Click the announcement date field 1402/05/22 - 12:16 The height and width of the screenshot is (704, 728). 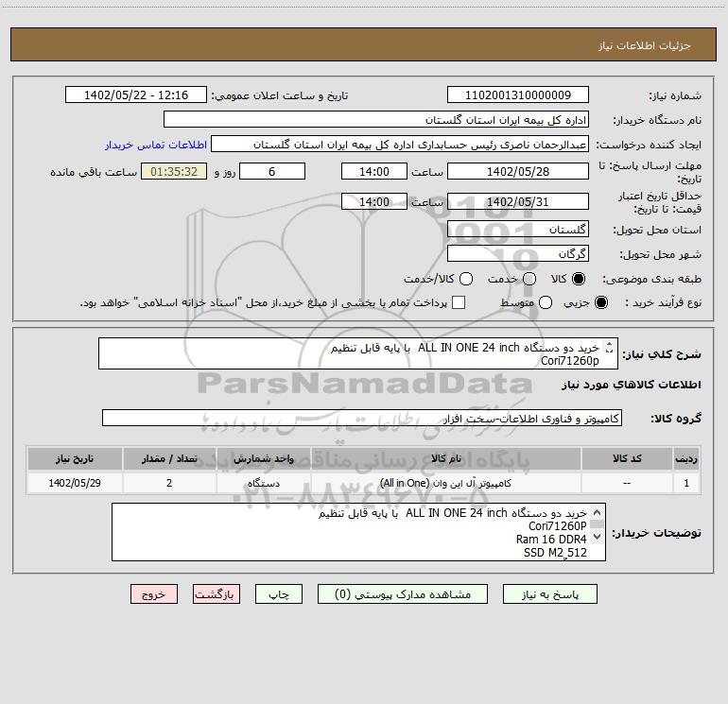pyautogui.click(x=135, y=95)
